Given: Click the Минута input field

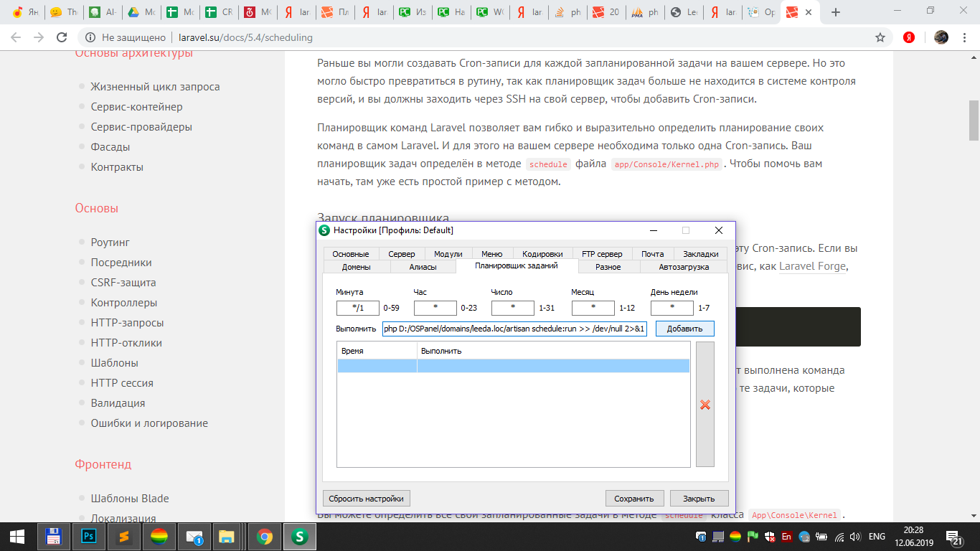Looking at the screenshot, I should tap(358, 308).
